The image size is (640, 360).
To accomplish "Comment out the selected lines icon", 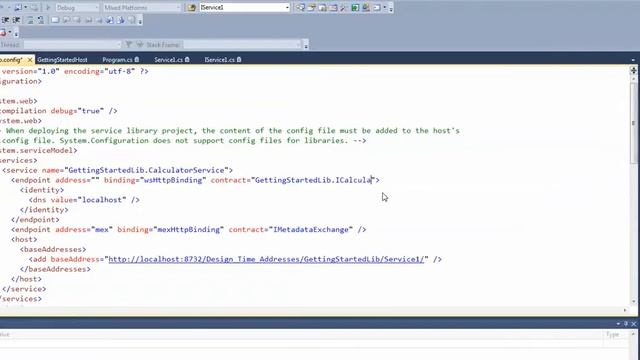I will (x=30, y=20).
